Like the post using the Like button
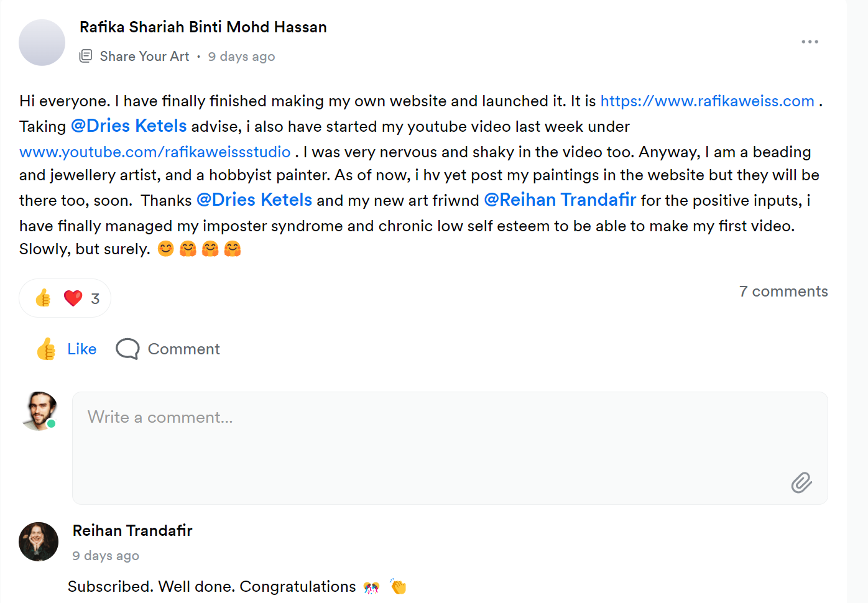This screenshot has width=868, height=603. [x=67, y=349]
